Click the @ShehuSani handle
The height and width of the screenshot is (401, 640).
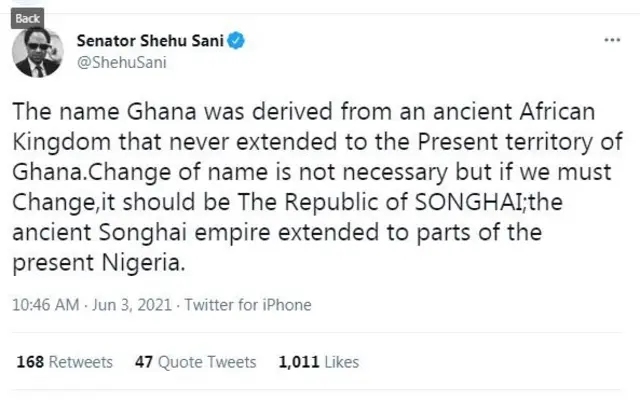tap(121, 62)
